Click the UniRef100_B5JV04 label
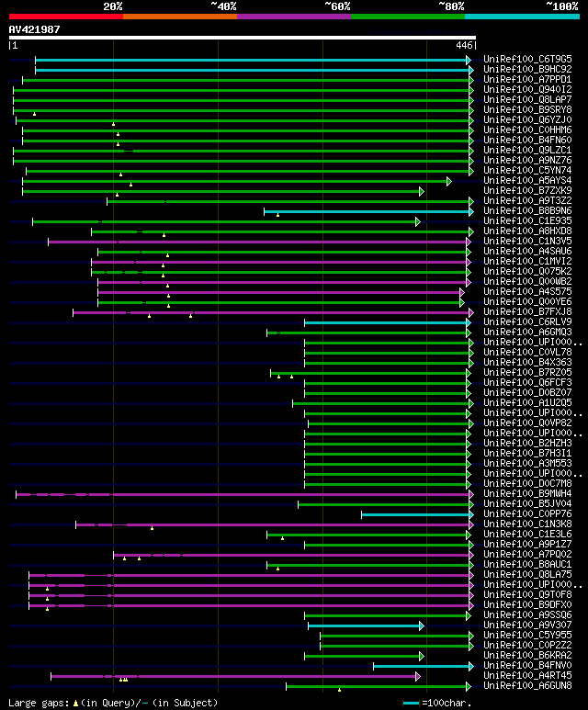The height and width of the screenshot is (710, 588). (527, 503)
